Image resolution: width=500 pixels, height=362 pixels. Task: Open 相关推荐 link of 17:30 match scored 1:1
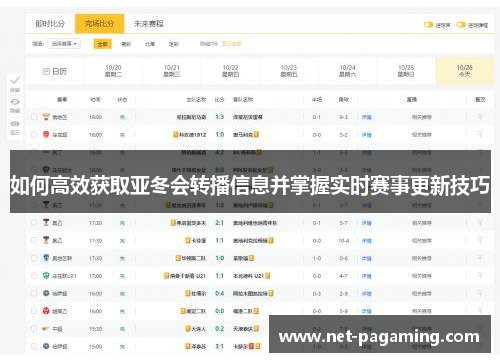(x=422, y=240)
